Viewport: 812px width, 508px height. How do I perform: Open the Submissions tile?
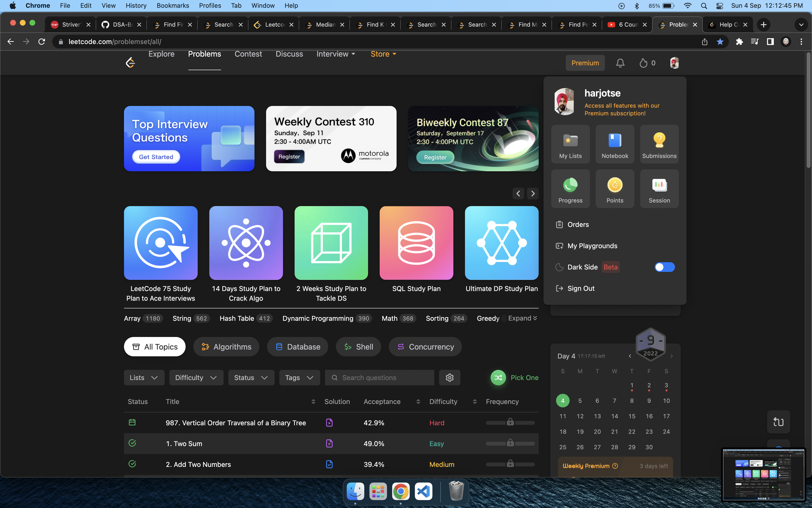coord(659,144)
